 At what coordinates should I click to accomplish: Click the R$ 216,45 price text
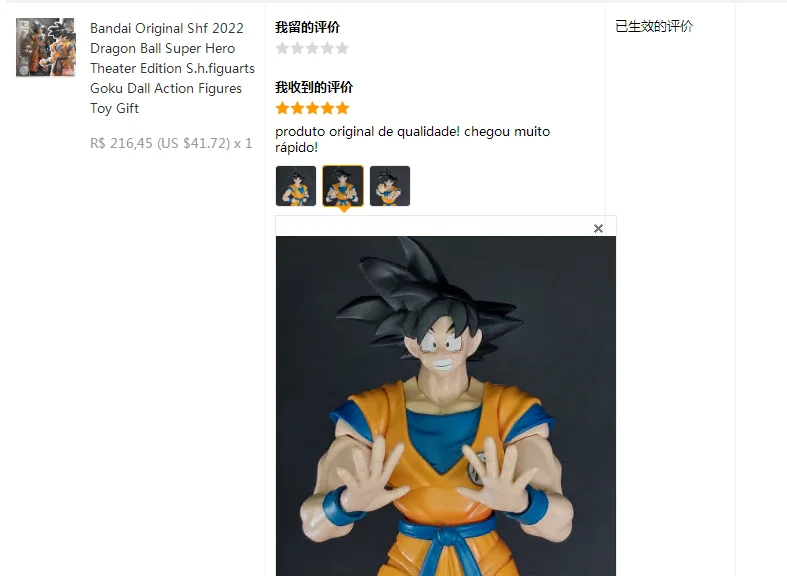point(121,143)
